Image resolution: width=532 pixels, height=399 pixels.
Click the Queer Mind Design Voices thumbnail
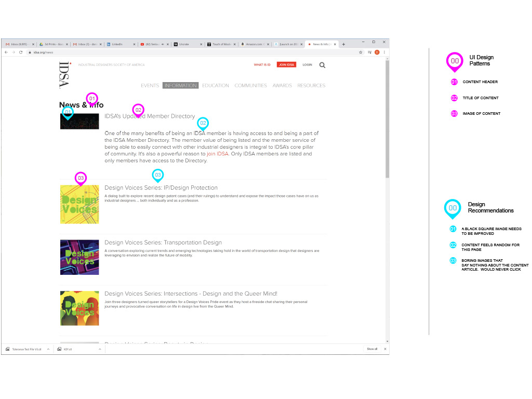[x=79, y=308]
